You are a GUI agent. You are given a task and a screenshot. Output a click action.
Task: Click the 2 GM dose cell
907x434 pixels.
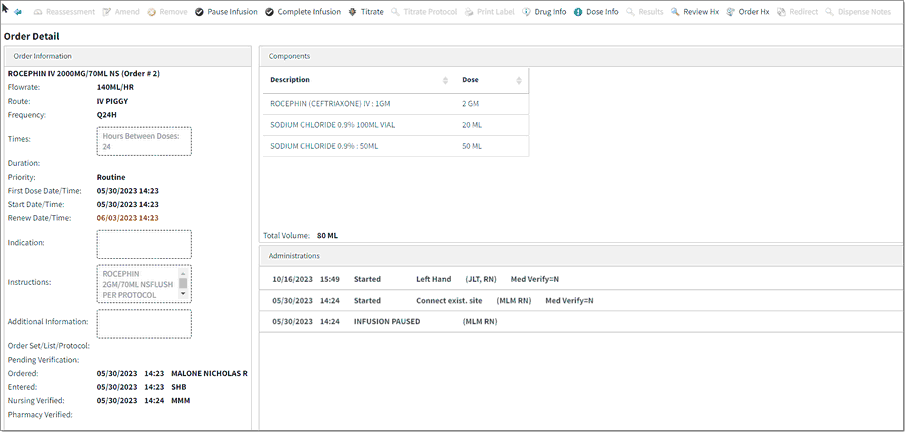tap(470, 104)
